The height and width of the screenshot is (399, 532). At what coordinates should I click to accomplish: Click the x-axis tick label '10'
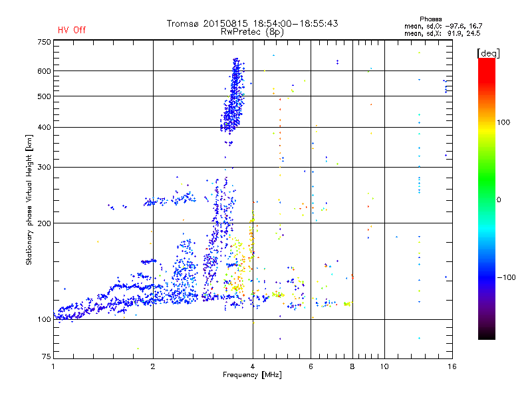click(384, 366)
